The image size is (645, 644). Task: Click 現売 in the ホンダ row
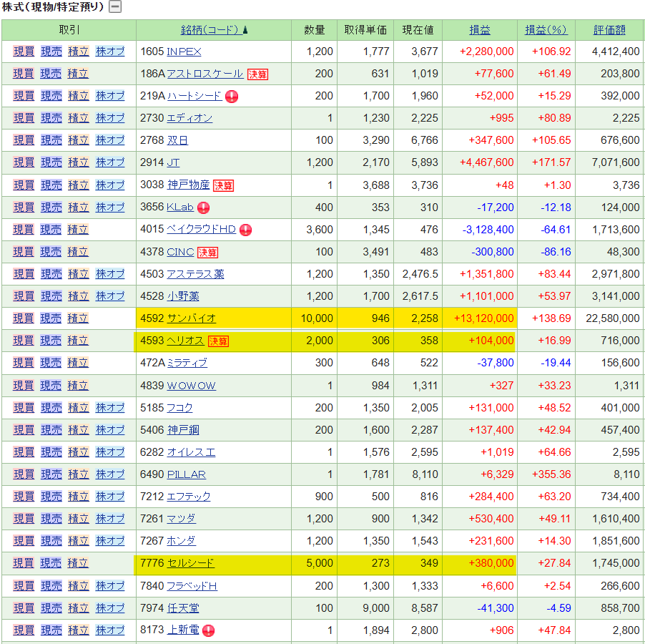pos(51,542)
